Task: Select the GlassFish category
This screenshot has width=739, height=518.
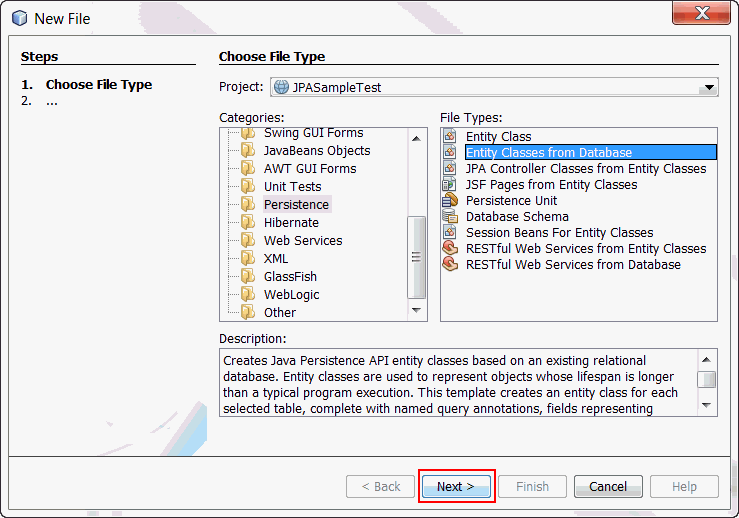Action: [x=290, y=276]
